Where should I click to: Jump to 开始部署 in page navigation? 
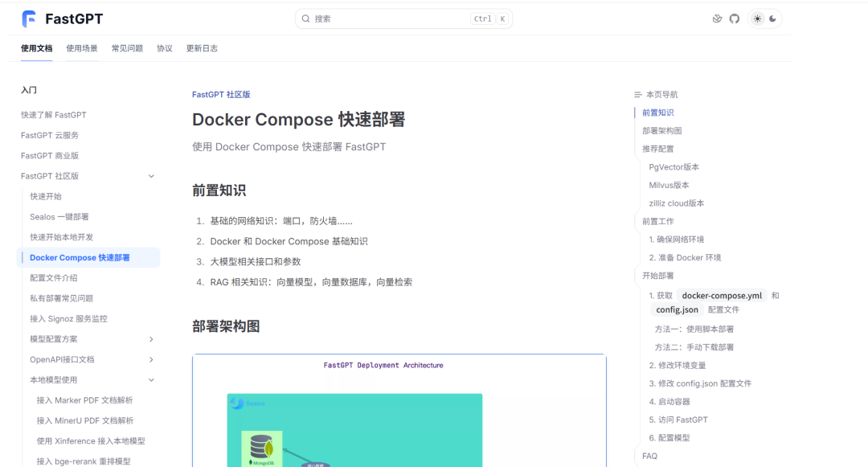pos(657,276)
